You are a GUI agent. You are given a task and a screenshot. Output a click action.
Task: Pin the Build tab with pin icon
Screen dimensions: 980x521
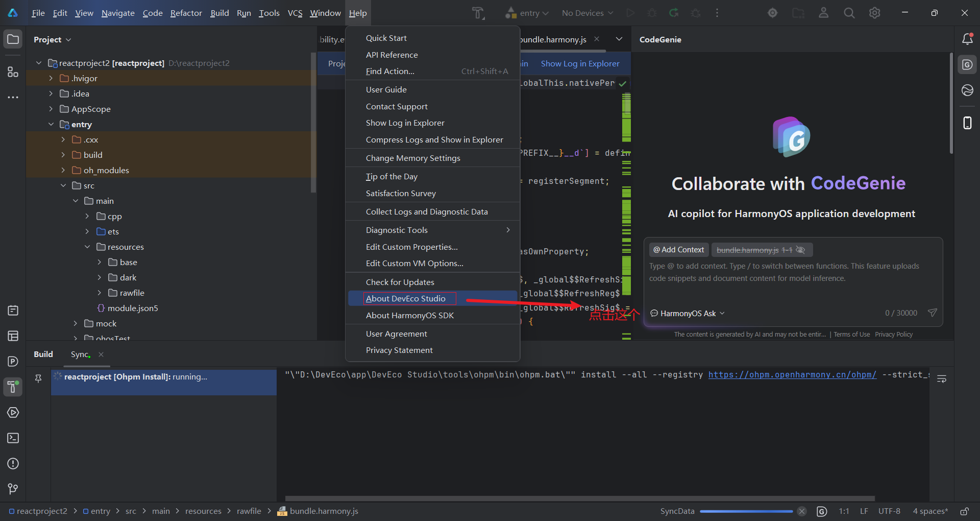coord(38,378)
